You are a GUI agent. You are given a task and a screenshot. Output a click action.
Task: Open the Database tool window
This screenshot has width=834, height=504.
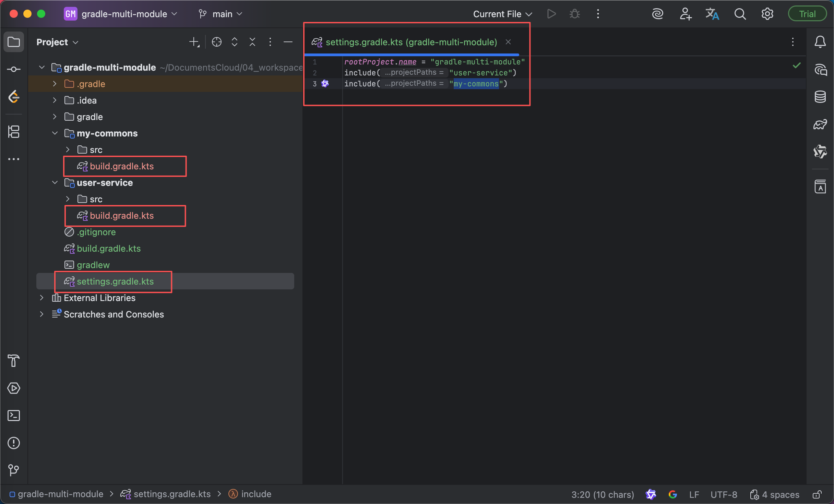820,97
